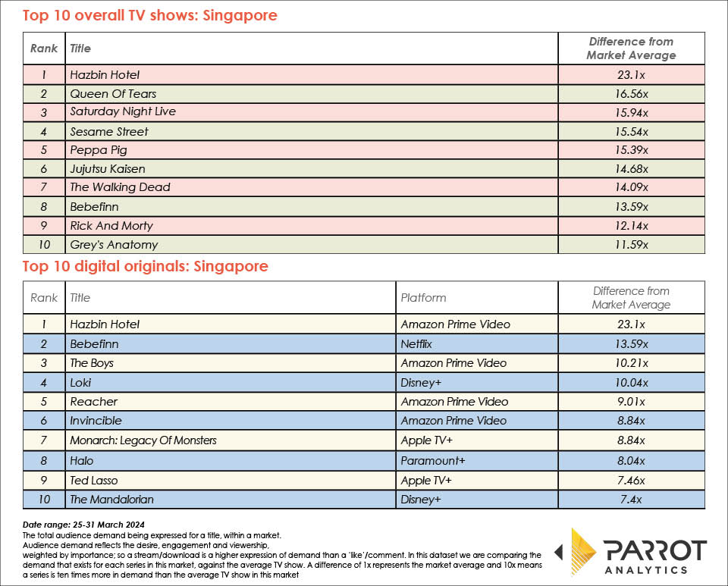This screenshot has width=728, height=586.
Task: Click "Apple TV+" in the Monarch row
Action: (x=427, y=440)
